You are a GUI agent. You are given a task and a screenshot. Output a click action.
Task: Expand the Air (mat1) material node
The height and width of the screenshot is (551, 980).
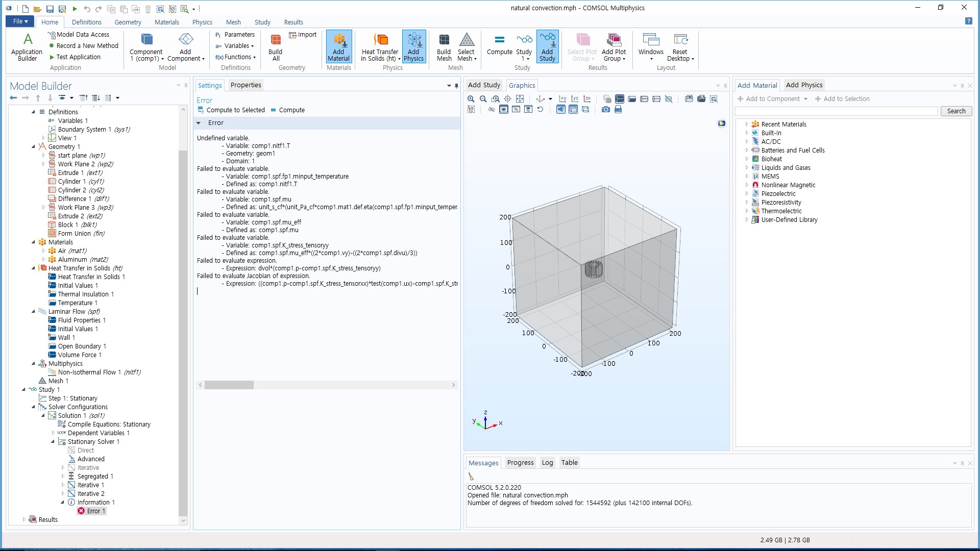(43, 251)
